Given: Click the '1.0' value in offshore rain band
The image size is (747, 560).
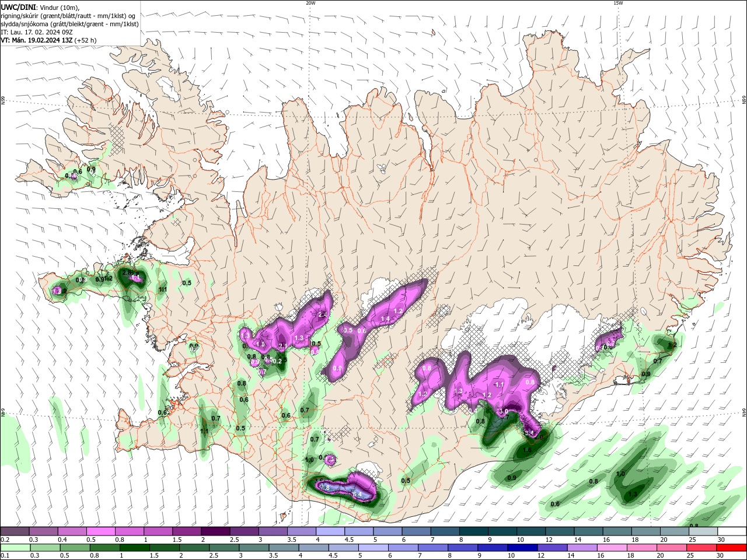Looking at the screenshot, I should pos(620,474).
